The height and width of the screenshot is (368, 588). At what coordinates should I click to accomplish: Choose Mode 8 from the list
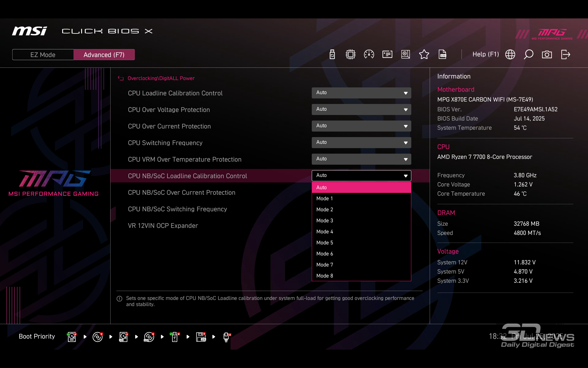click(x=361, y=276)
